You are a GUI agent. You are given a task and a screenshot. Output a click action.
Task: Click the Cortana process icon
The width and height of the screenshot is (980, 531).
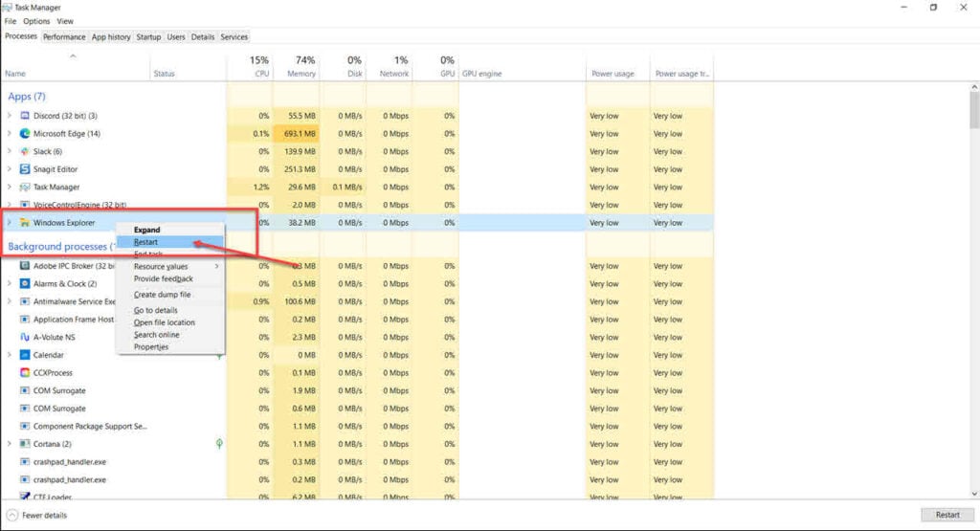(x=25, y=444)
